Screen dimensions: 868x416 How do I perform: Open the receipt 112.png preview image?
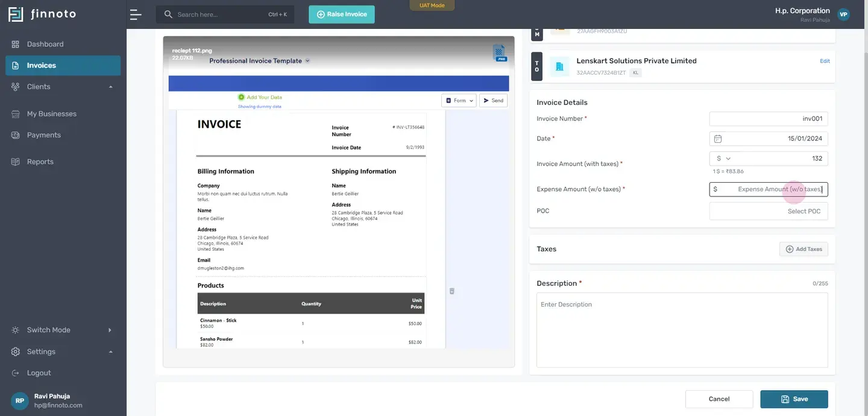point(339,202)
